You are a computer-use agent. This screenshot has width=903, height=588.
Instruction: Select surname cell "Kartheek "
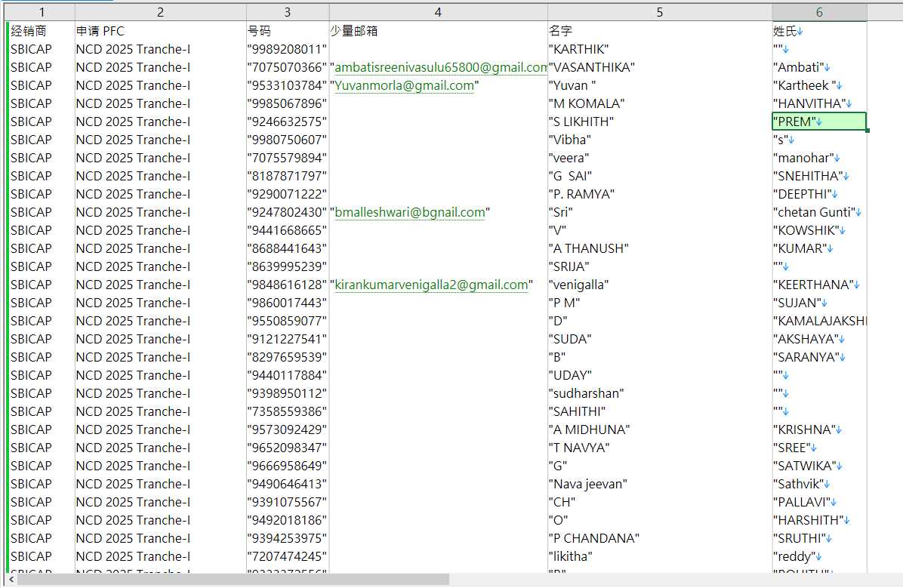(x=819, y=85)
